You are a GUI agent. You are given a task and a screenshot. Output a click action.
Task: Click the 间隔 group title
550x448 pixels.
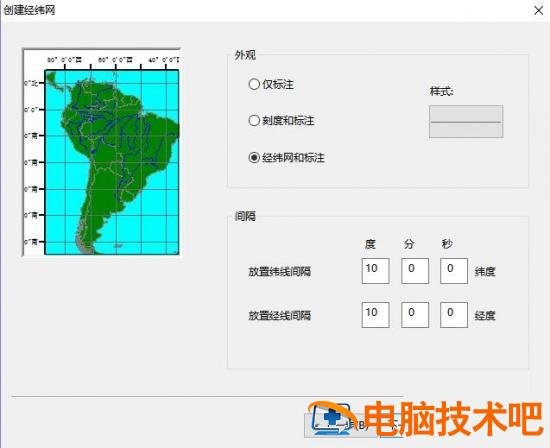245,216
